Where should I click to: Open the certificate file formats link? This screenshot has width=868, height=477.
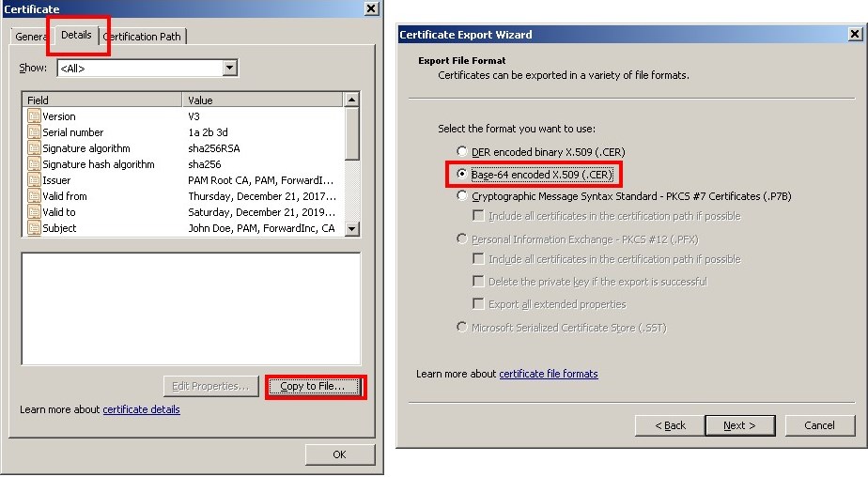point(549,374)
